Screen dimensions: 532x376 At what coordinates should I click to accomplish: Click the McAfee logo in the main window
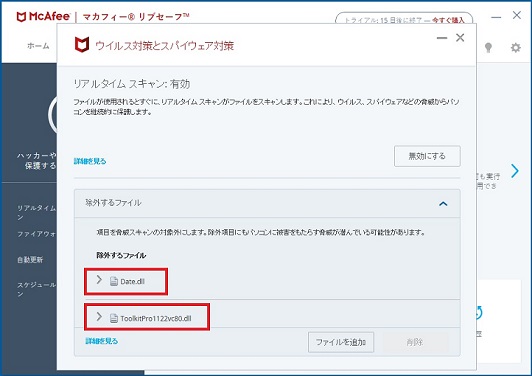click(x=43, y=16)
